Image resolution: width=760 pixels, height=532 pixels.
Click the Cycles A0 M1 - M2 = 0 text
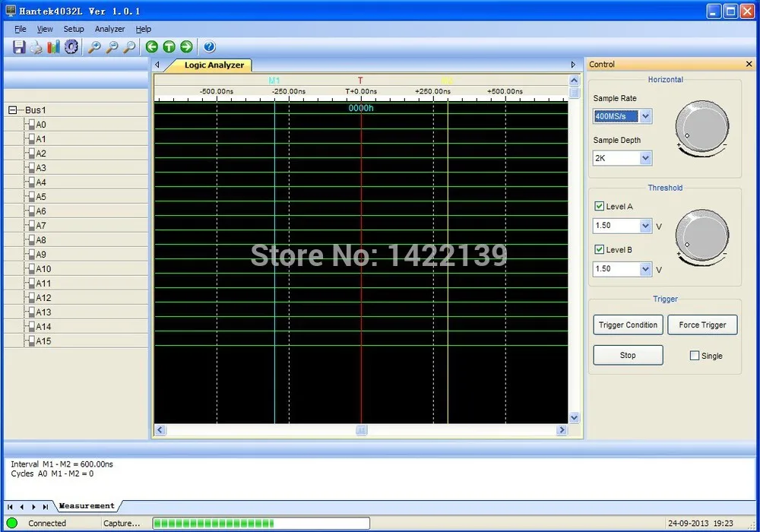click(52, 473)
